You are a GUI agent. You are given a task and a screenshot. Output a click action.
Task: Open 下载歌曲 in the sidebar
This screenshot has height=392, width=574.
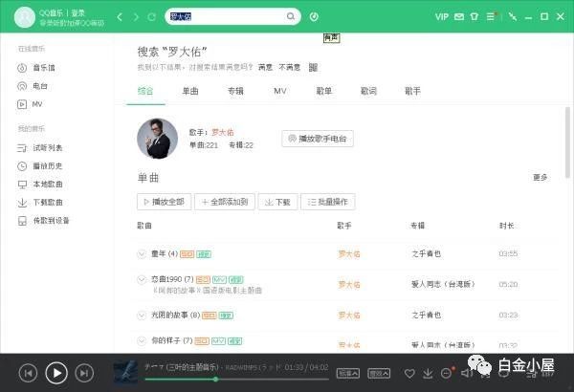[x=40, y=203]
